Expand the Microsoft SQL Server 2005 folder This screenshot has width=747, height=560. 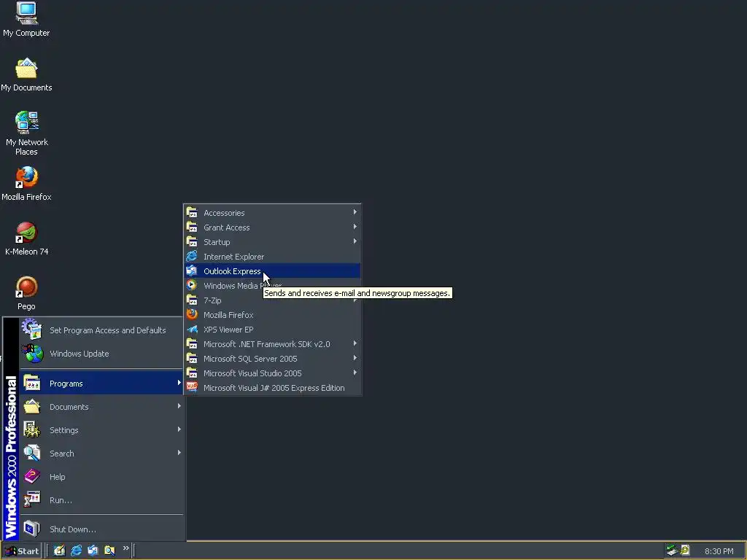pos(273,359)
